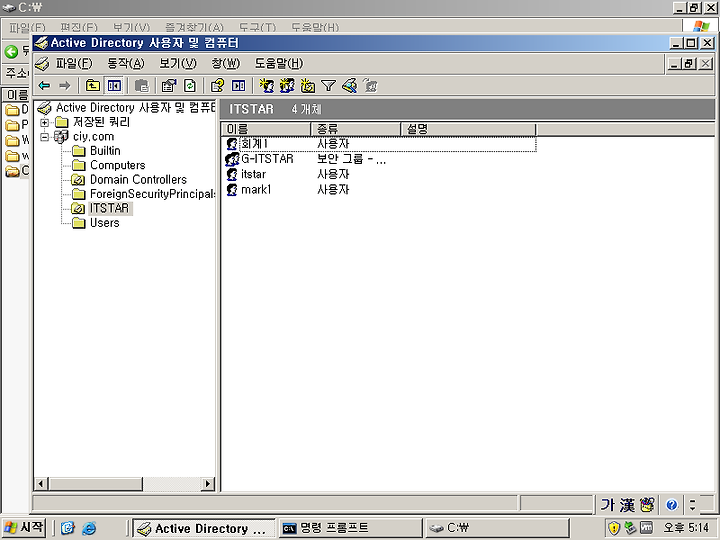Switch to C:₩ taskbar window button
720x540 pixels.
click(x=497, y=528)
